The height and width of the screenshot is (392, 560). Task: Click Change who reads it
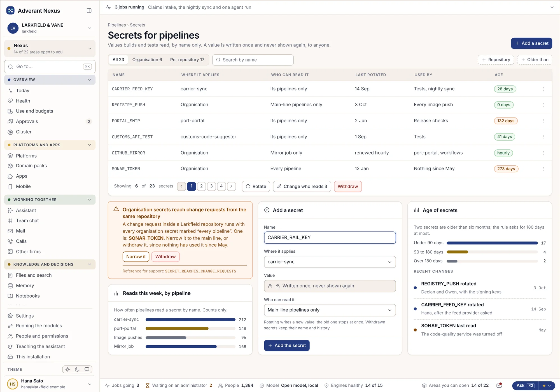click(x=302, y=186)
